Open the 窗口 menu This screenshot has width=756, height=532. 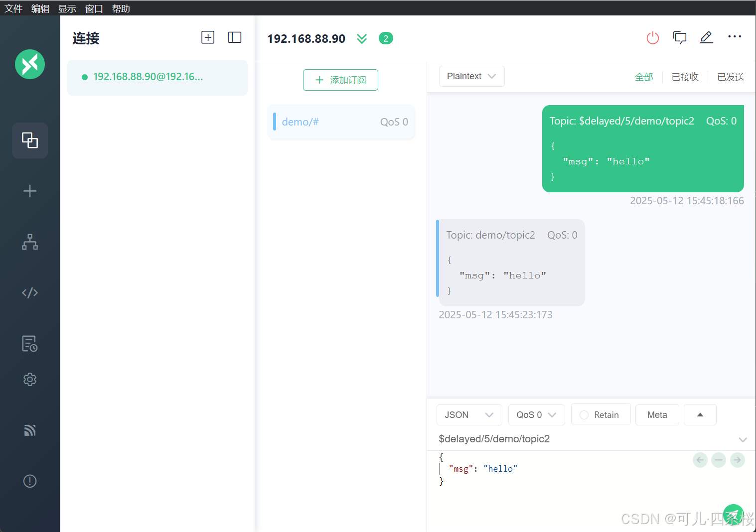click(94, 8)
